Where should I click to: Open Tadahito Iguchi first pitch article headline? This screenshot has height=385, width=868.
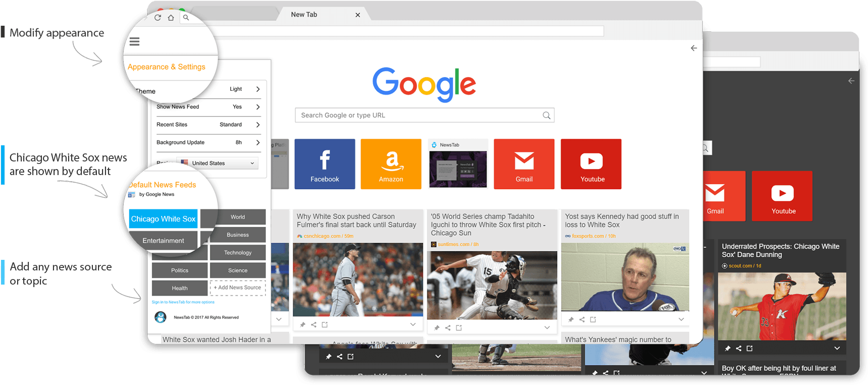[488, 225]
